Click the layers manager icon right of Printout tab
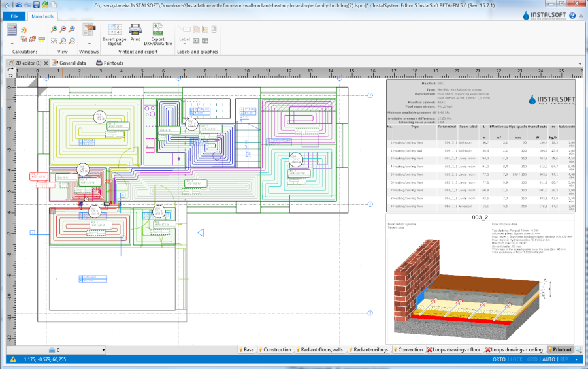 pyautogui.click(x=578, y=349)
